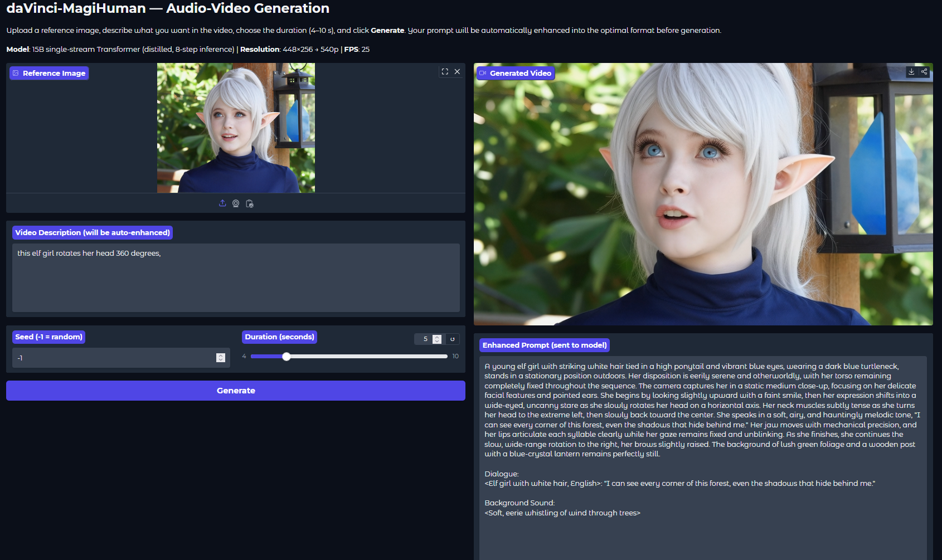Click the slider maximum label "10"
The height and width of the screenshot is (560, 942).
455,356
